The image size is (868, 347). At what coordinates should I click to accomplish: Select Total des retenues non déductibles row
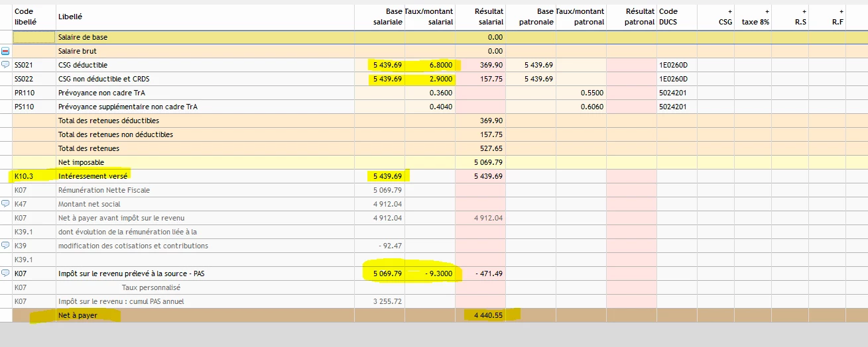tap(115, 134)
